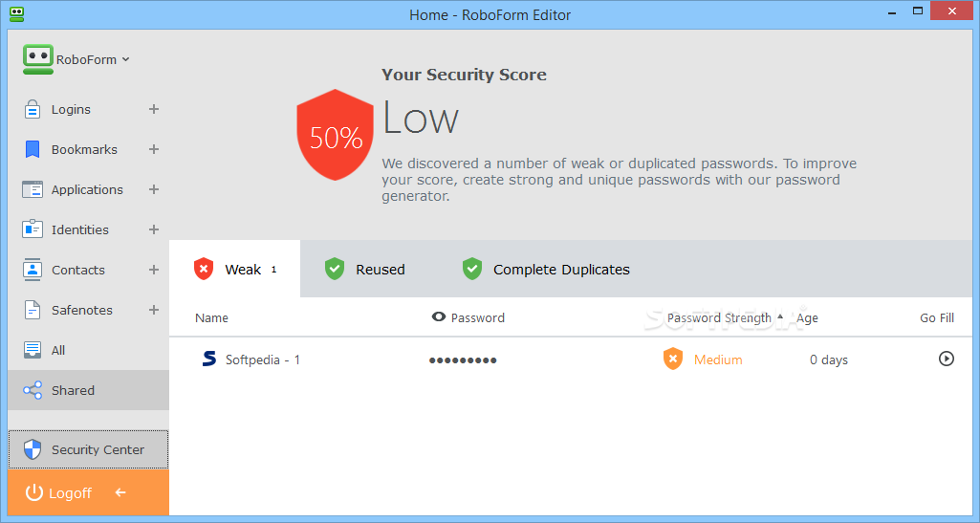Switch to the Reused passwords tab
The width and height of the screenshot is (980, 523).
[x=365, y=269]
